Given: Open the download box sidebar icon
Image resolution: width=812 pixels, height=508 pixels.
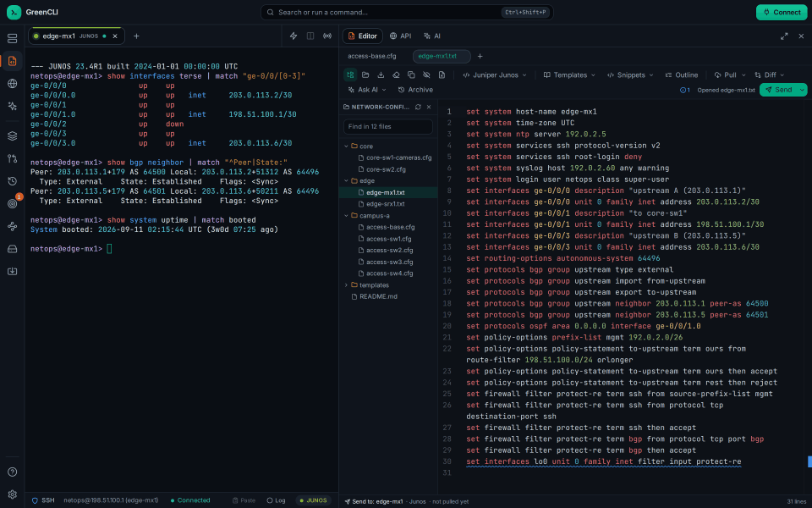Looking at the screenshot, I should pyautogui.click(x=13, y=272).
